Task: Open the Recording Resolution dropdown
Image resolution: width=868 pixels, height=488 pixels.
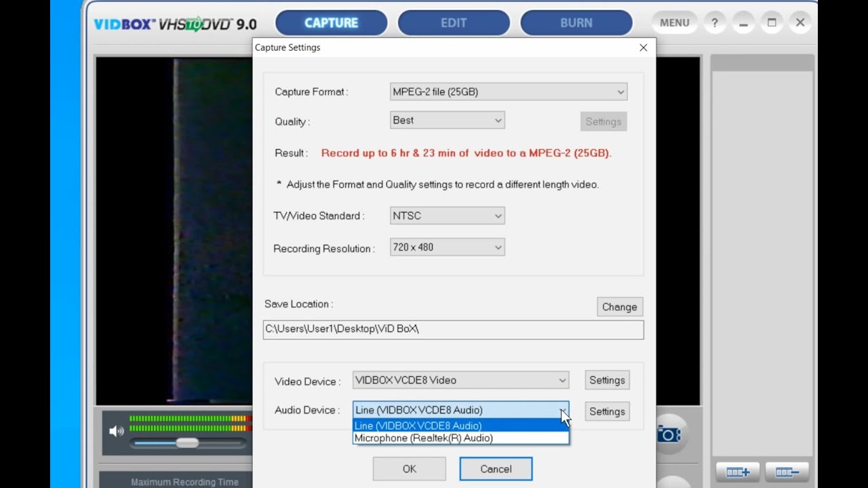Action: click(448, 247)
